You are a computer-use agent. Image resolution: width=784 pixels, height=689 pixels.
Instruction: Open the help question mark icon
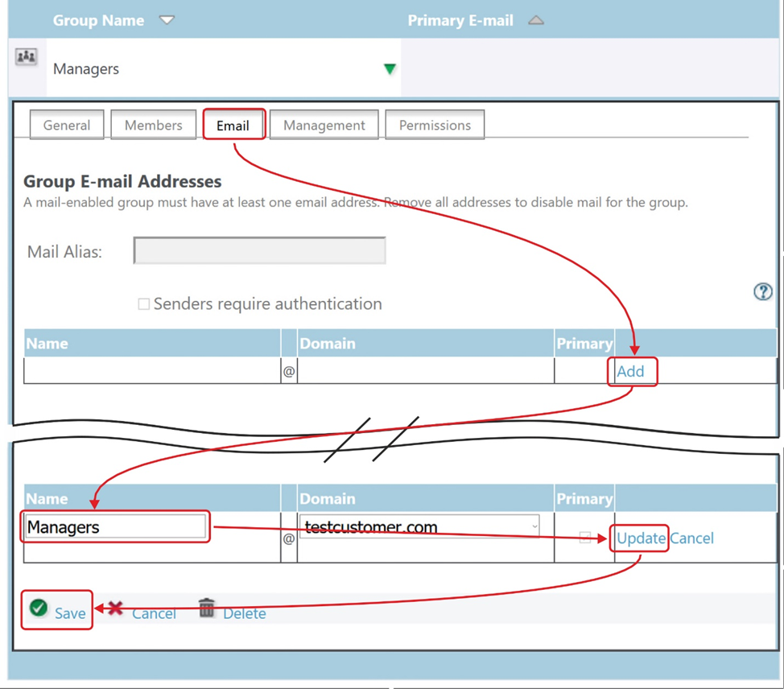pos(762,291)
